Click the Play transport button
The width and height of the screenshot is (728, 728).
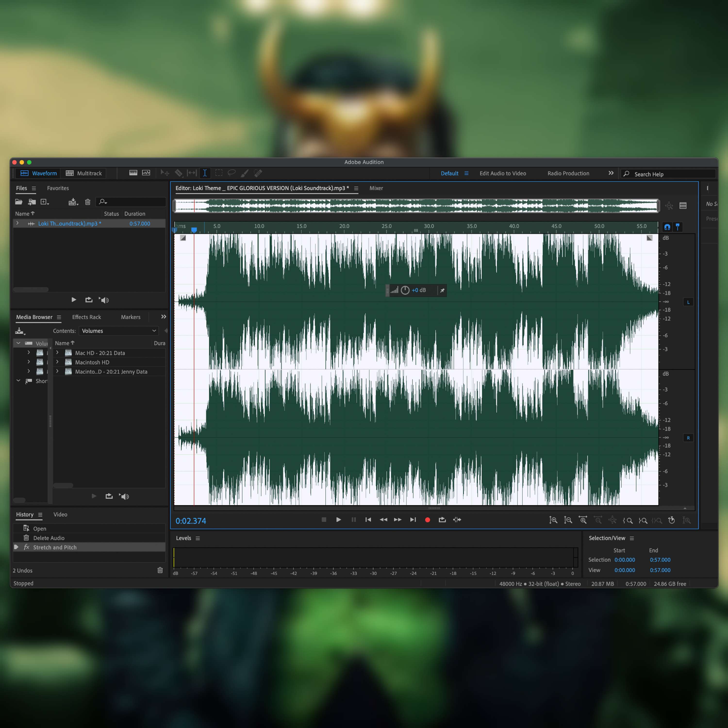(x=338, y=520)
